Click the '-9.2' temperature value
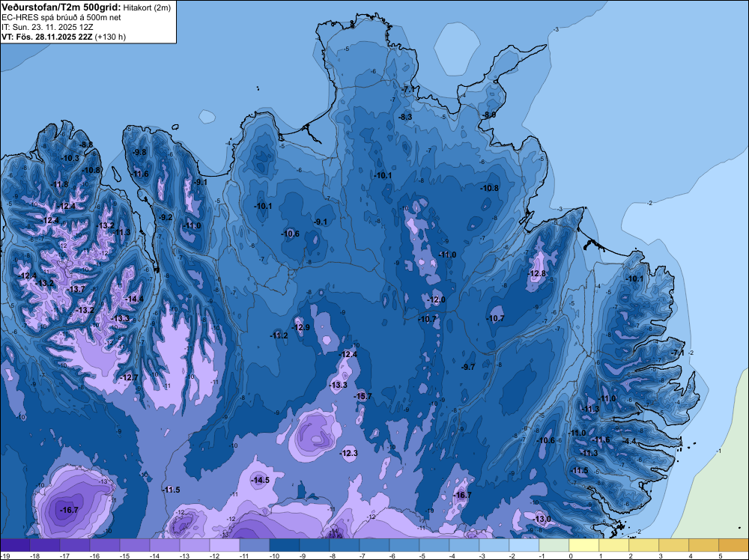This screenshot has width=749, height=560. coord(166,217)
